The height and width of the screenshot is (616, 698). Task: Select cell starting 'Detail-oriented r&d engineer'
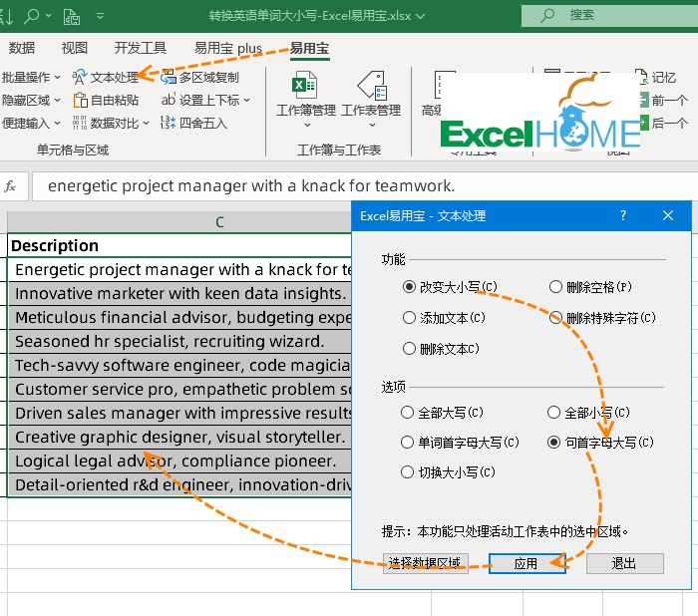(179, 484)
